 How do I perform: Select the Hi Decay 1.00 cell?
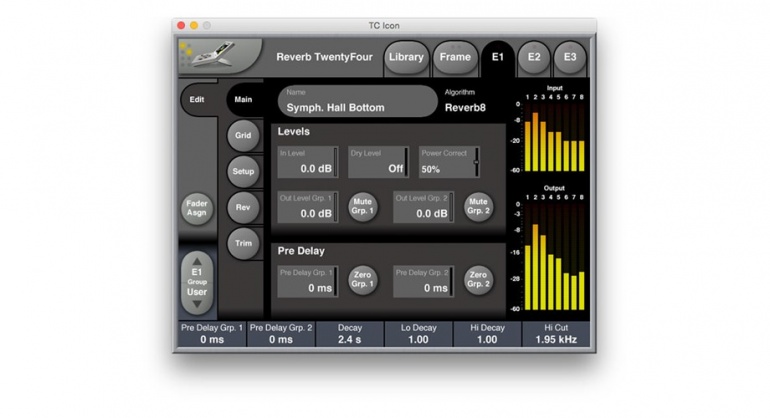[x=487, y=334]
